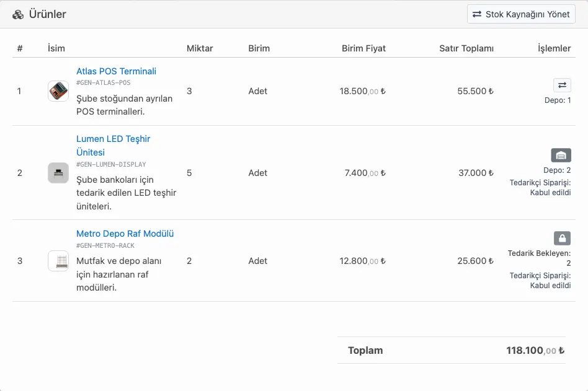Click Adet unit in Atlas POS row
The height and width of the screenshot is (391, 588).
pyautogui.click(x=257, y=91)
